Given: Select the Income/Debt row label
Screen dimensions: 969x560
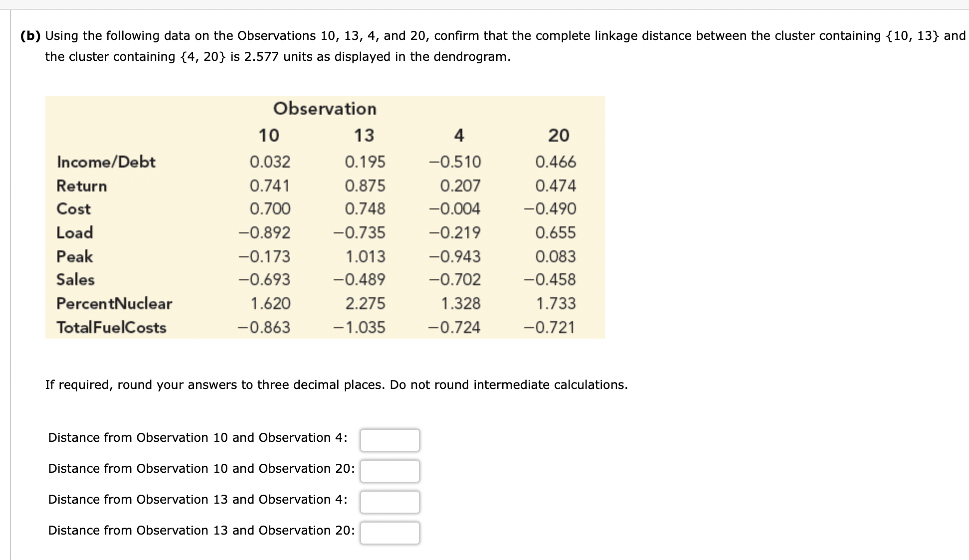Looking at the screenshot, I should pos(106,162).
